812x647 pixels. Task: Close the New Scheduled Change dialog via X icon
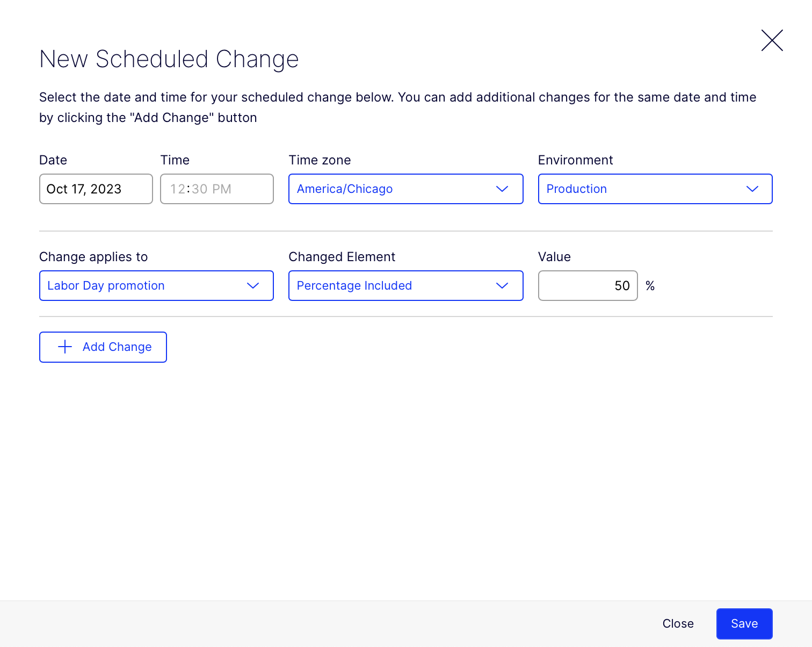pyautogui.click(x=772, y=40)
